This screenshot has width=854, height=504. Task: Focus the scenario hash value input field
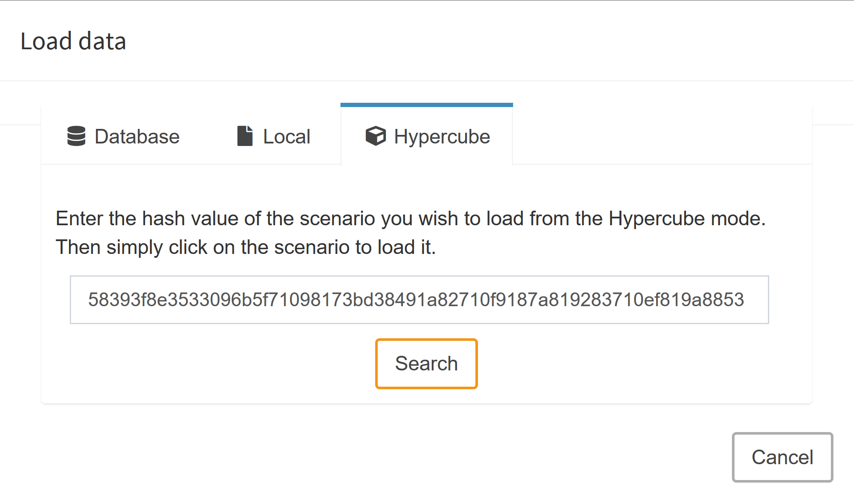(419, 300)
